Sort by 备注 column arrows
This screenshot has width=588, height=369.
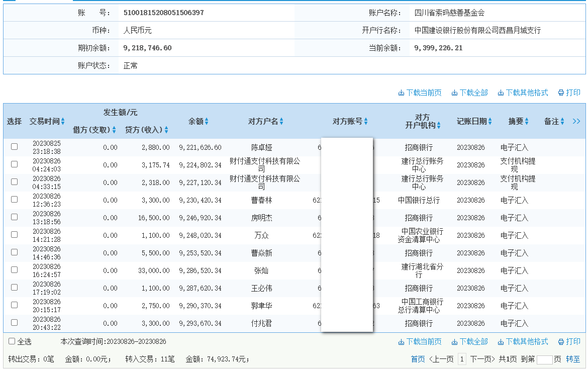[562, 122]
